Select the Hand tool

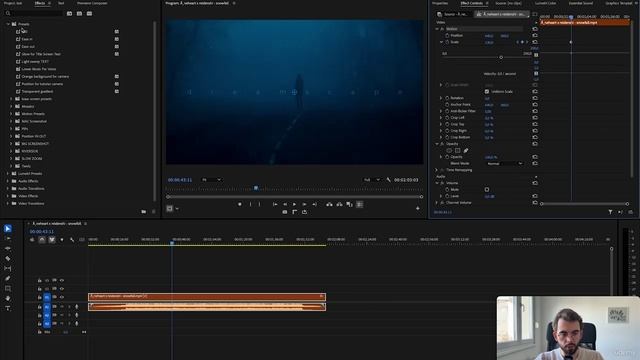point(8,298)
